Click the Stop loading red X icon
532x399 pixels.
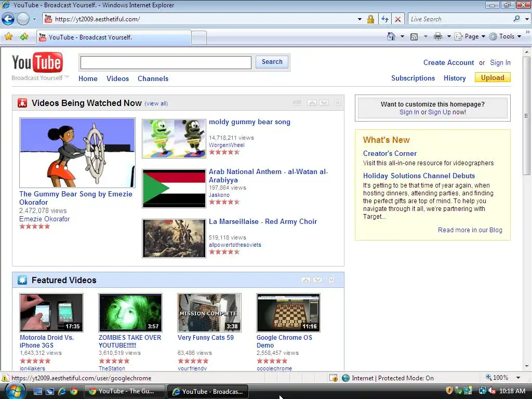pyautogui.click(x=397, y=19)
